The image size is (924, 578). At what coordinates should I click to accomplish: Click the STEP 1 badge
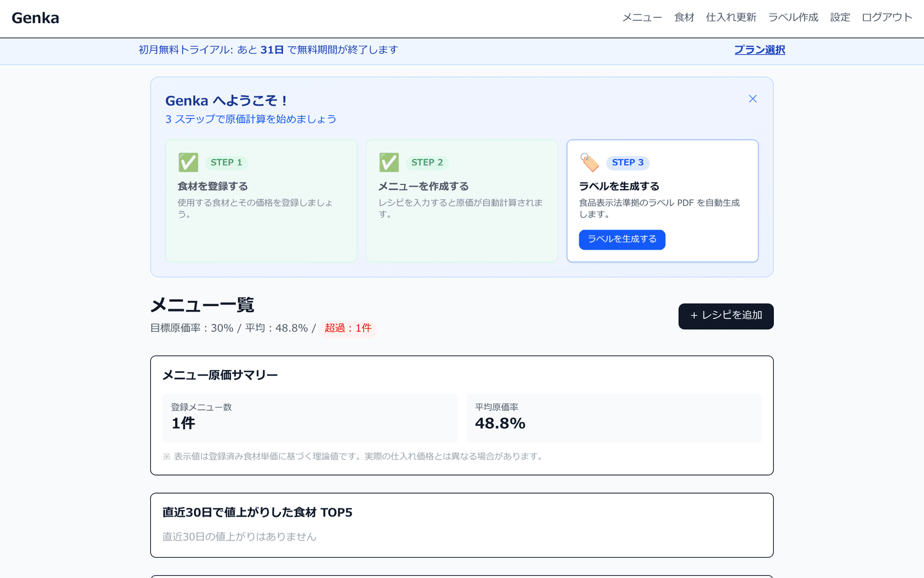(226, 162)
